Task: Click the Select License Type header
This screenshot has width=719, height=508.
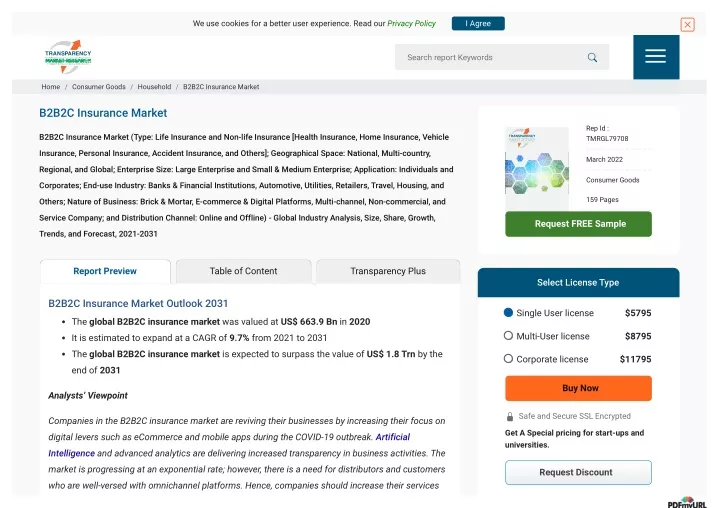Action: (578, 282)
